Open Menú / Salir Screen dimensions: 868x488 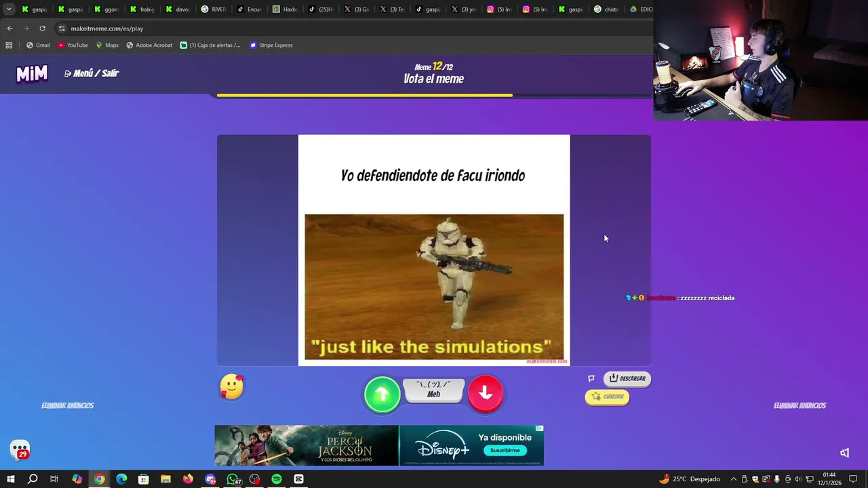(92, 73)
